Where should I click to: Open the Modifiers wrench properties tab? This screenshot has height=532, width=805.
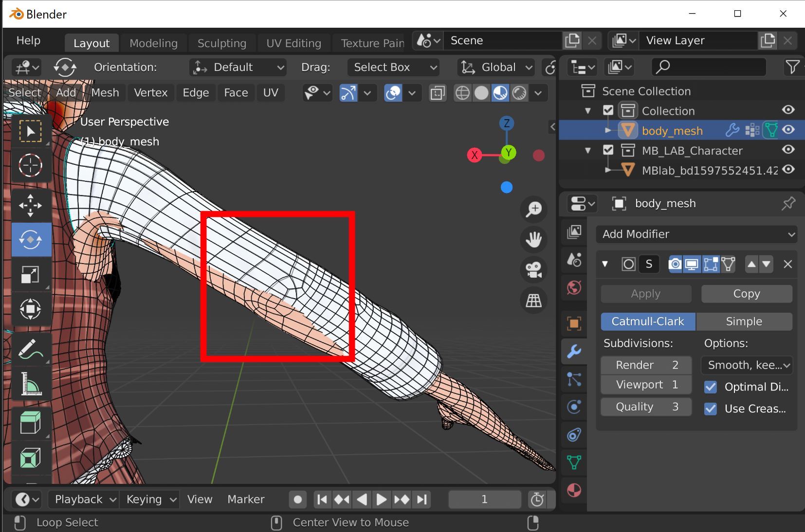(x=574, y=351)
